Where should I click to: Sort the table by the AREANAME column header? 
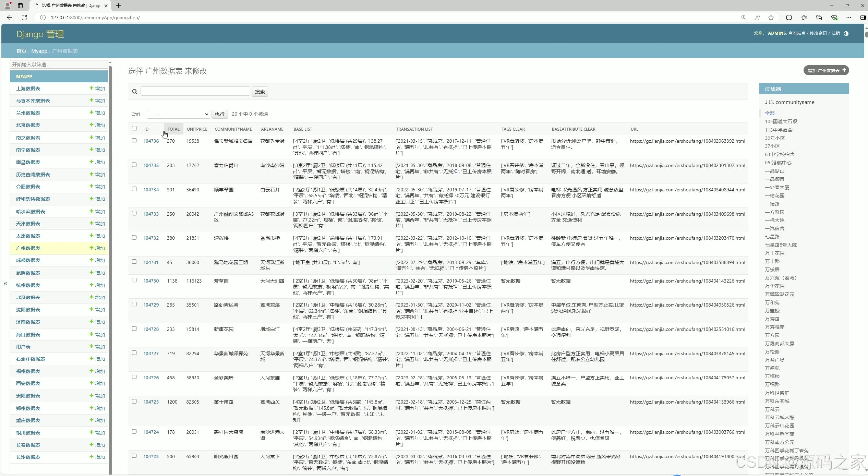272,129
